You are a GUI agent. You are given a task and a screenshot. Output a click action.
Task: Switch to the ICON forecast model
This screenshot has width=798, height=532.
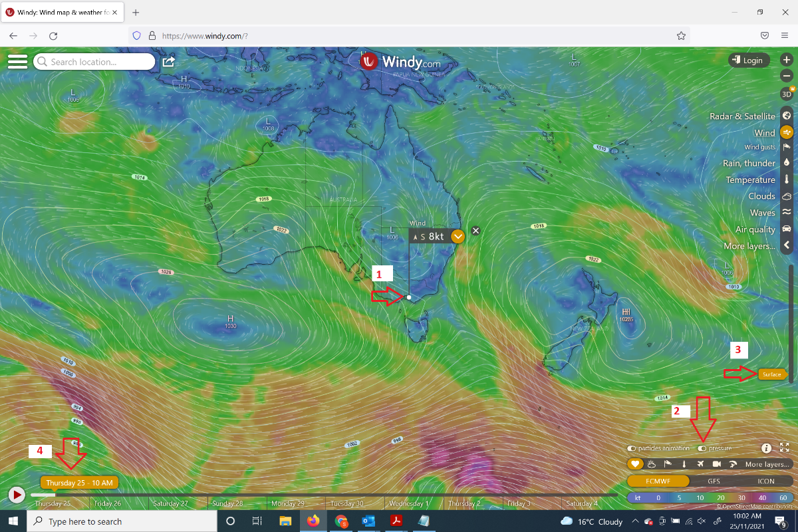(x=766, y=481)
